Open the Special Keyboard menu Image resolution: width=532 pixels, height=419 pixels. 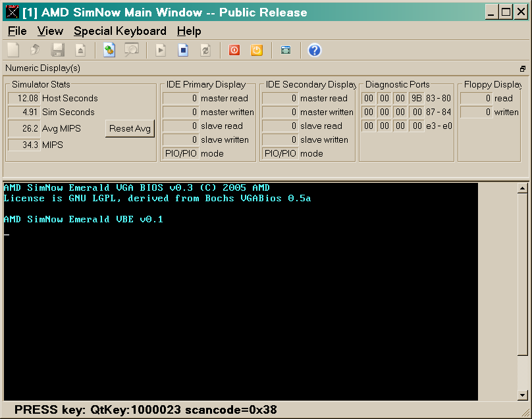[120, 31]
